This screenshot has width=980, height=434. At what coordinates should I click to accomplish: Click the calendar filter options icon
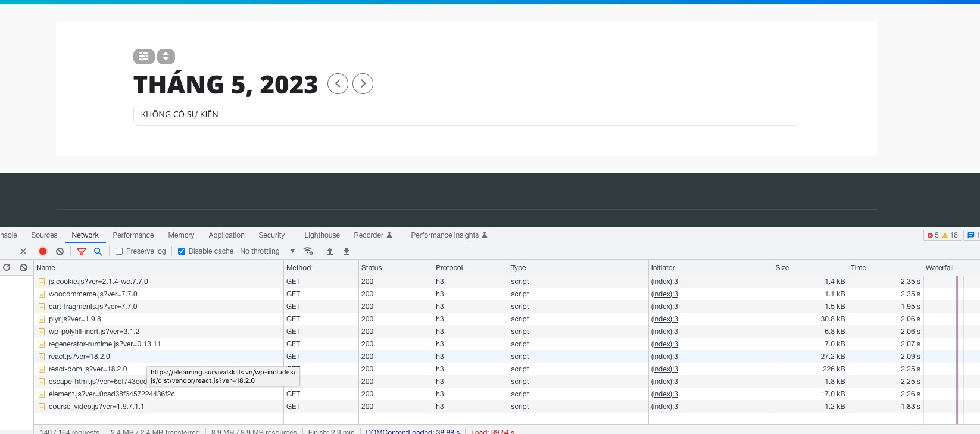point(143,57)
